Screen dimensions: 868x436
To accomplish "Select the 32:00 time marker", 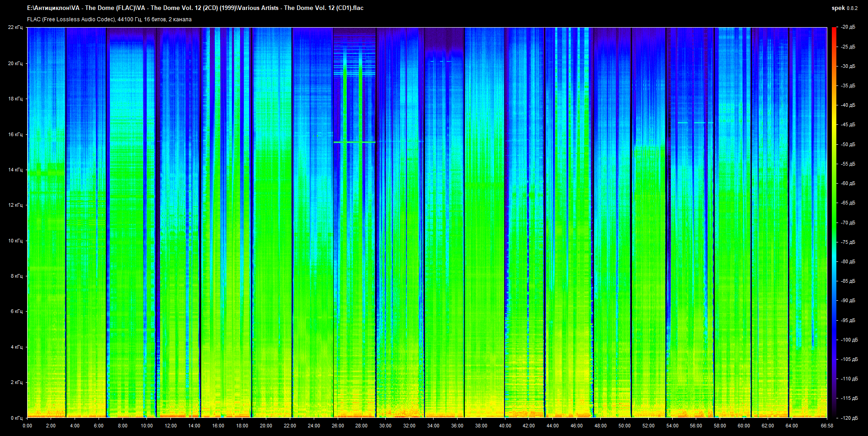I will click(409, 426).
